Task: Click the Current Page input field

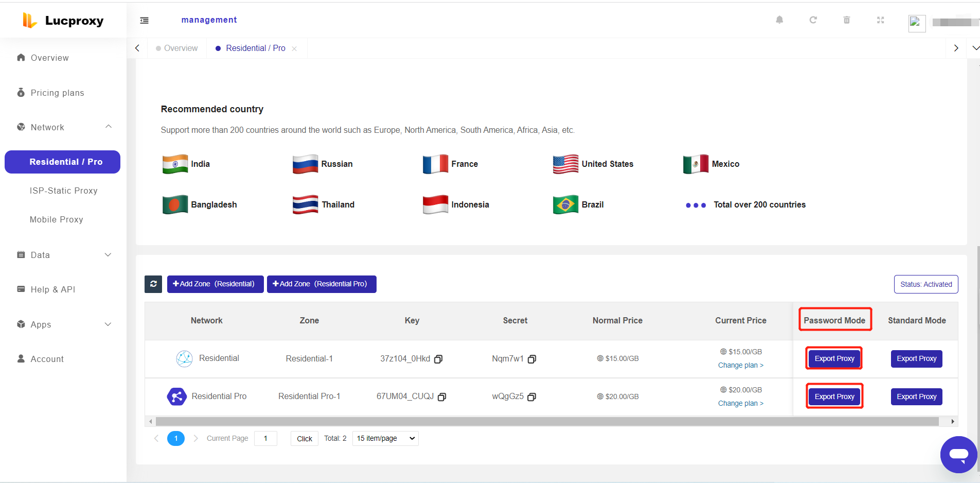Action: 265,438
